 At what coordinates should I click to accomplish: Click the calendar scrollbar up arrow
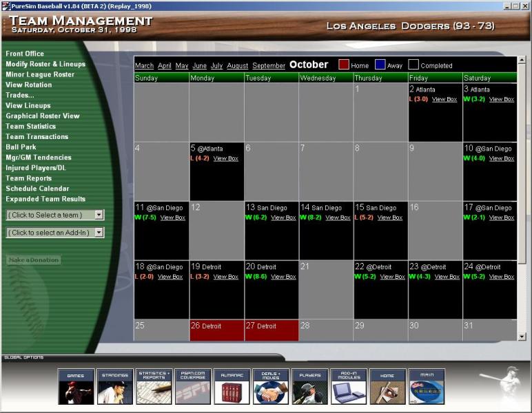tap(522, 61)
